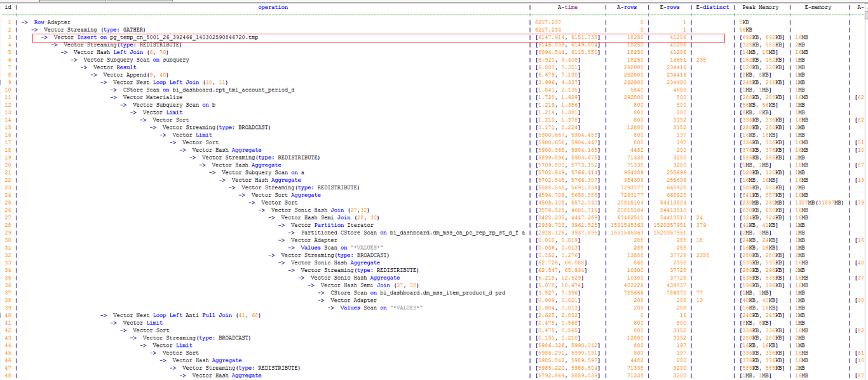Viewport: 868px width, 380px height.
Task: Click E-distinct value '238'
Action: click(701, 60)
